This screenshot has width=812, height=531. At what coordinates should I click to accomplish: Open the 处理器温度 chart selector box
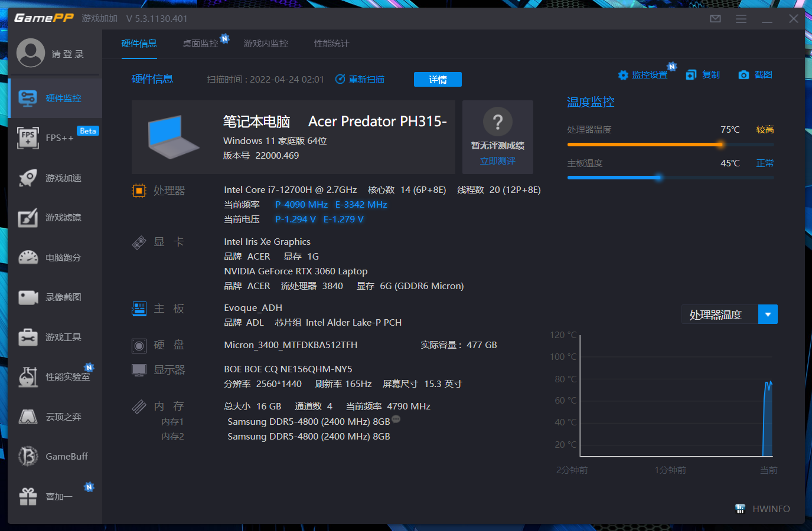pos(729,314)
